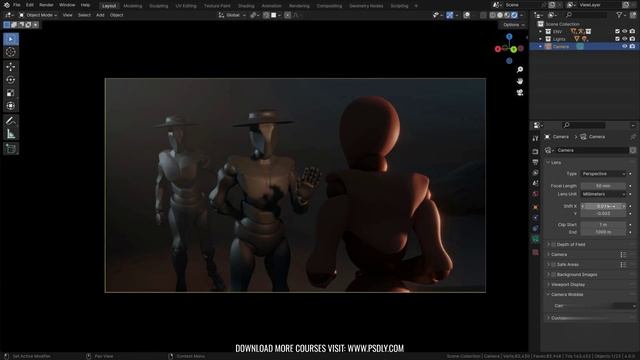The width and height of the screenshot is (640, 360).
Task: Switch to the Modeling workspace tab
Action: (x=133, y=6)
